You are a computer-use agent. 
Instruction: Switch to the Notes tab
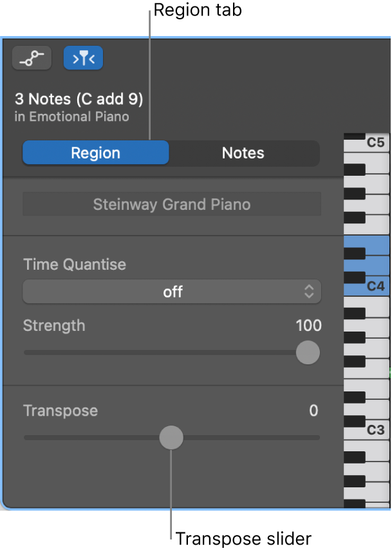(243, 153)
